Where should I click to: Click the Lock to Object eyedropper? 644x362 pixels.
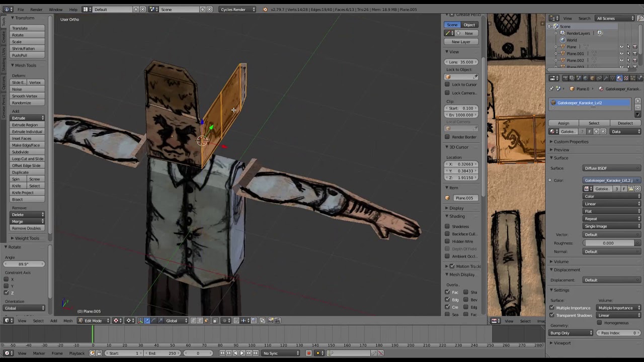click(475, 77)
